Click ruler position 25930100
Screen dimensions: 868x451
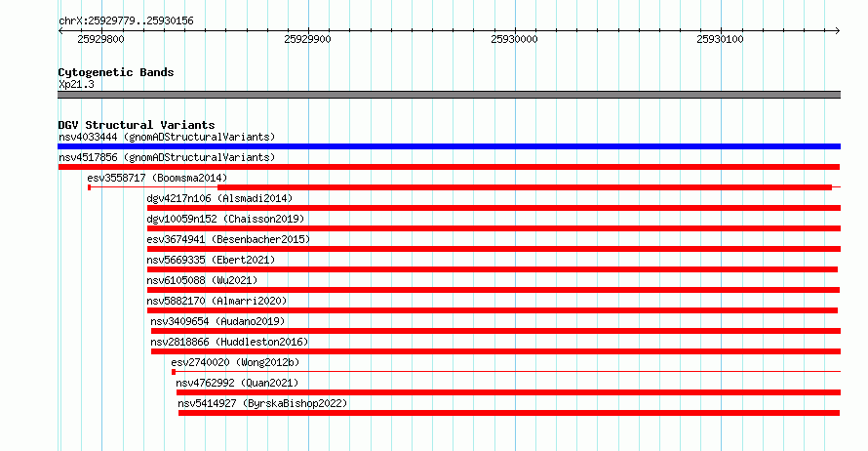click(720, 39)
